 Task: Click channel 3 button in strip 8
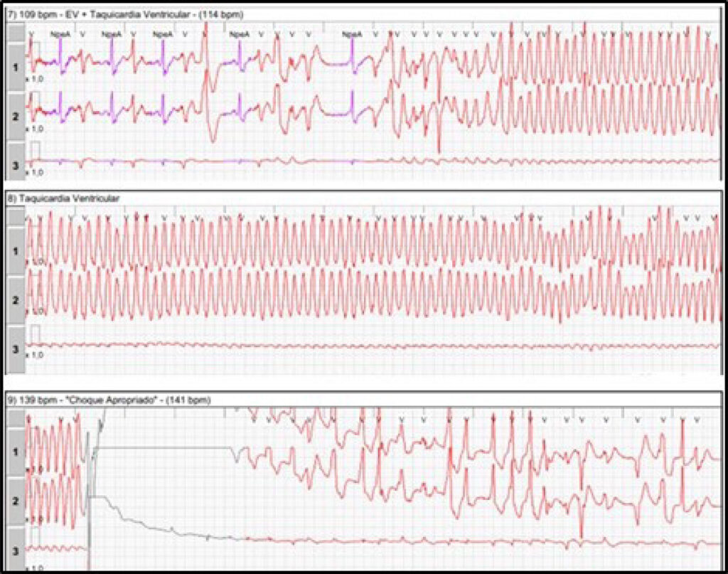pyautogui.click(x=16, y=349)
